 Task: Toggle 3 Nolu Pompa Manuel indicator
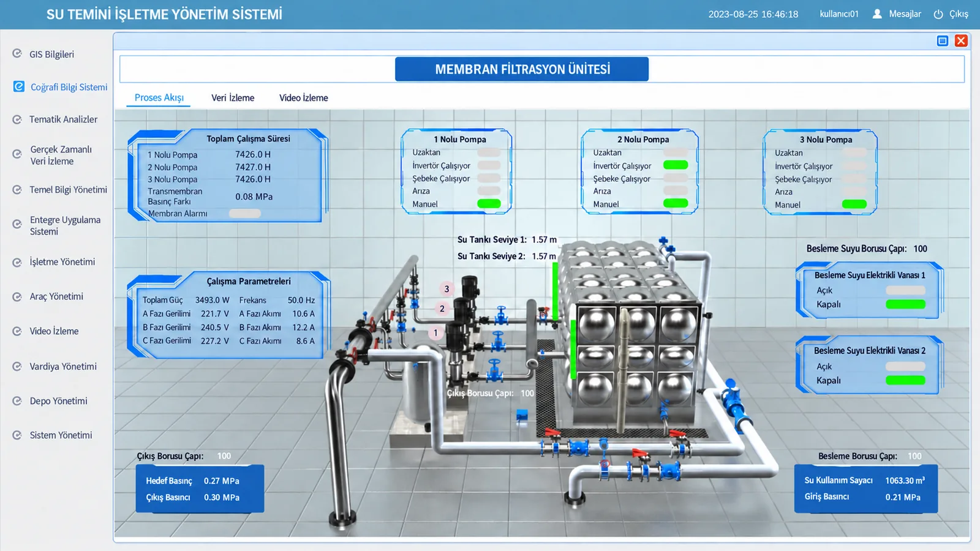coord(854,204)
